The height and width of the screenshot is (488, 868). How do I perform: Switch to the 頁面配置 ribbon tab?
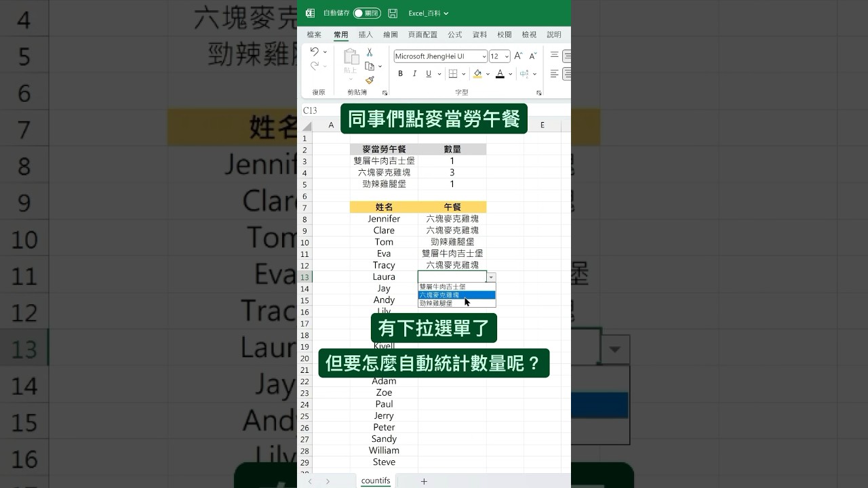coord(422,35)
